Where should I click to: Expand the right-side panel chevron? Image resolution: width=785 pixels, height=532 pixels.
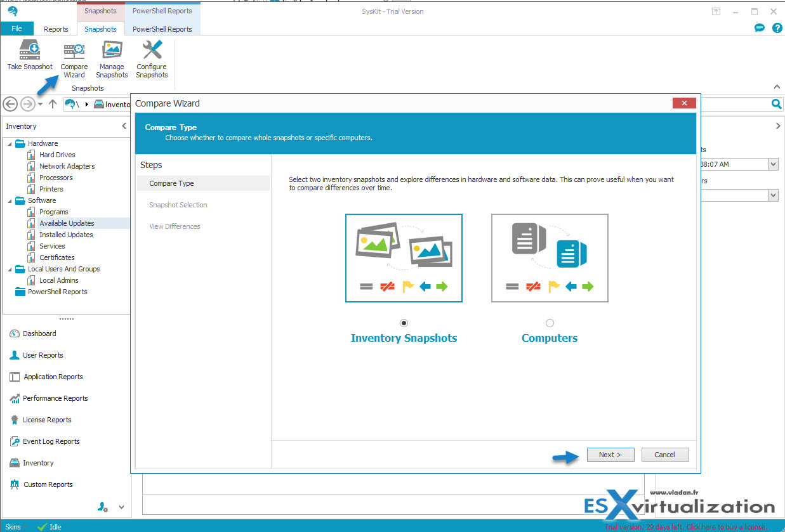tap(779, 126)
